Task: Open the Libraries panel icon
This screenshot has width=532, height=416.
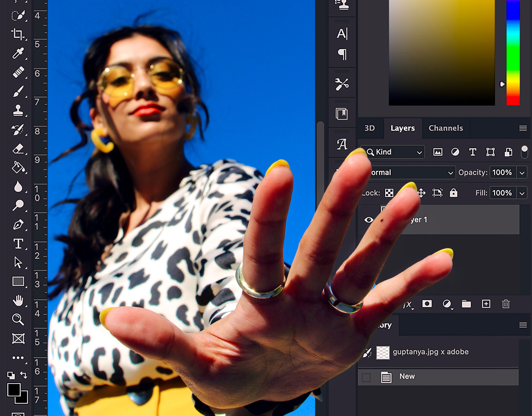Action: (342, 114)
